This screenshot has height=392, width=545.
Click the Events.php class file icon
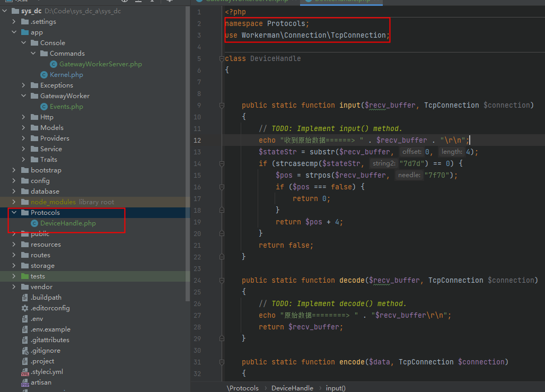[x=44, y=107]
